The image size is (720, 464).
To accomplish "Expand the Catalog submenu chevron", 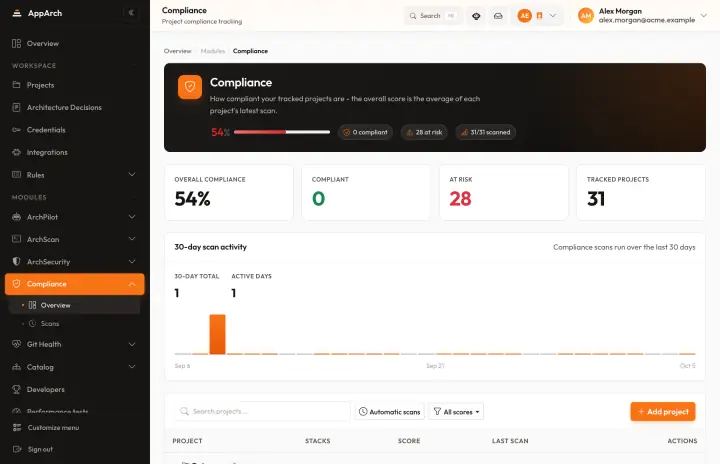I will 132,367.
